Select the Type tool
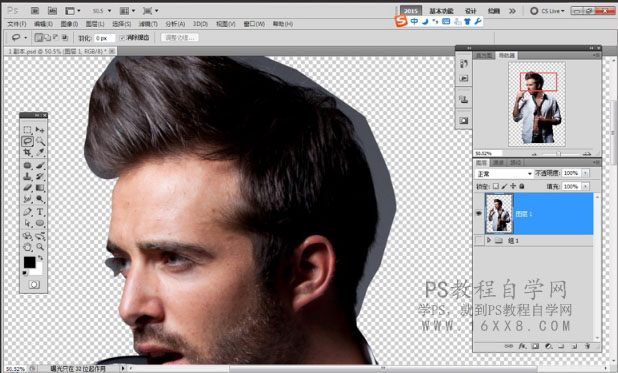Viewport: 618px width, 373px height. 40,212
